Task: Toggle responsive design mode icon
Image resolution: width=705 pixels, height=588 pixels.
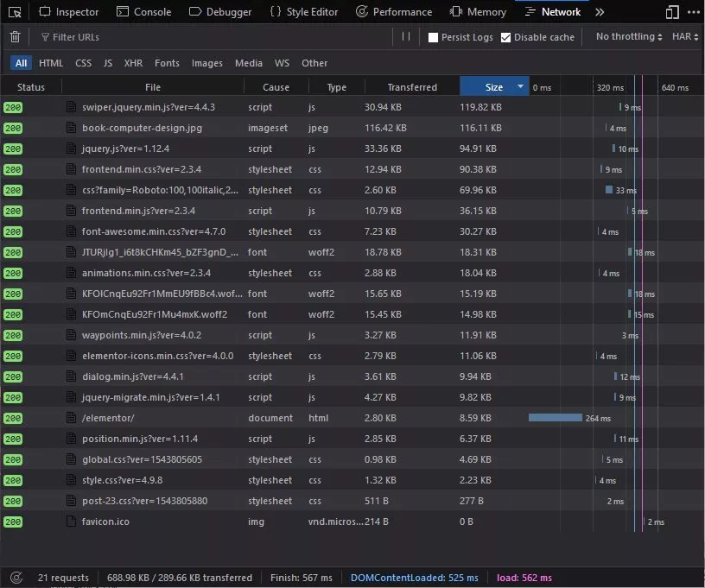Action: pos(672,12)
